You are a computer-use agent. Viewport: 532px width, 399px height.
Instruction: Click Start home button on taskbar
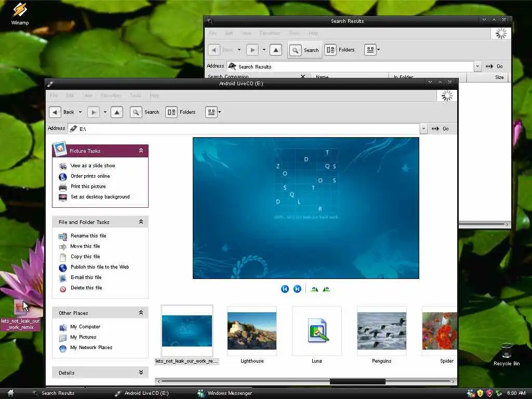pos(10,393)
